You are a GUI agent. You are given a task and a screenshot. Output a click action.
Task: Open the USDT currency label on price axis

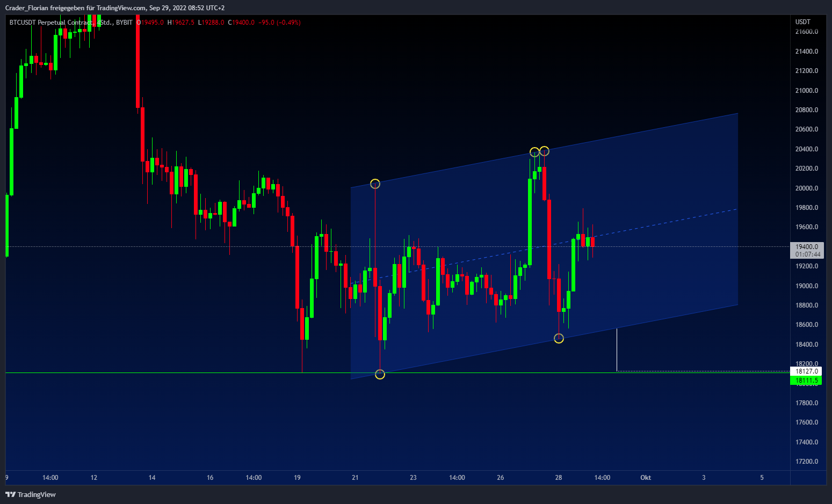pos(803,22)
